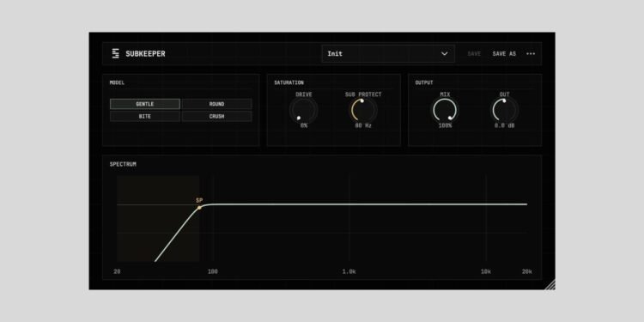Click the SPECTRUM section label
Image resolution: width=644 pixels, height=322 pixels.
[123, 164]
